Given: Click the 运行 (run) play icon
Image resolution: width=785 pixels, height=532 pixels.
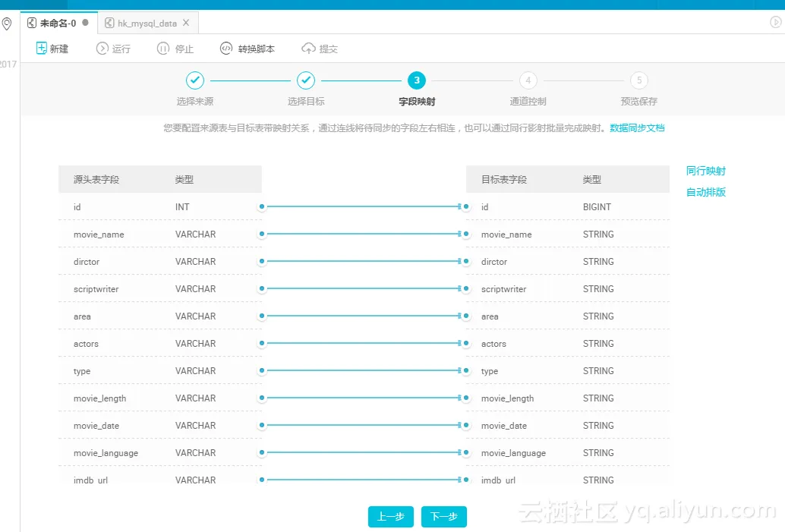Looking at the screenshot, I should (102, 49).
